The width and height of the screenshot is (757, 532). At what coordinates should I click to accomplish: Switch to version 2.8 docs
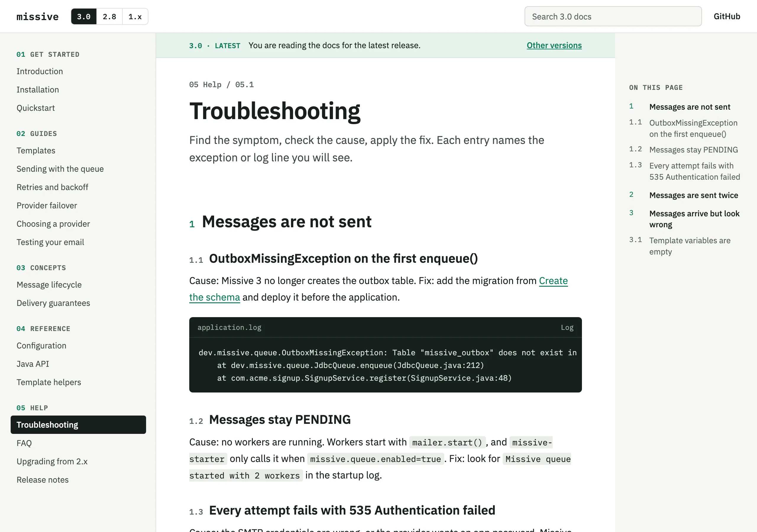pyautogui.click(x=109, y=17)
